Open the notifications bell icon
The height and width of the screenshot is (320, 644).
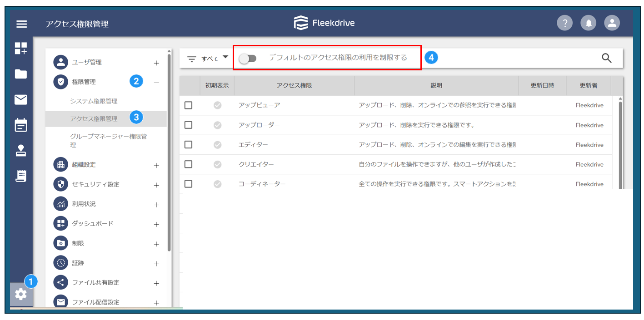tap(588, 23)
